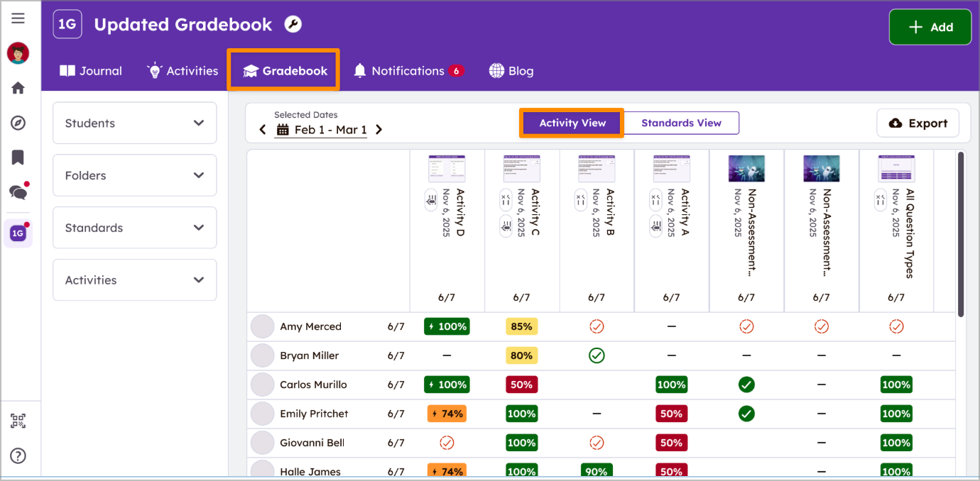Go to next date range arrow
980x481 pixels.
coord(379,130)
